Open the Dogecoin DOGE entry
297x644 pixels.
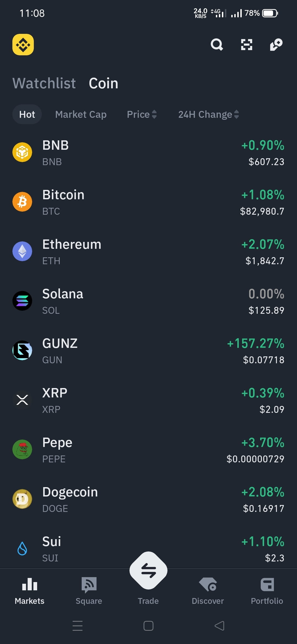[x=148, y=499]
